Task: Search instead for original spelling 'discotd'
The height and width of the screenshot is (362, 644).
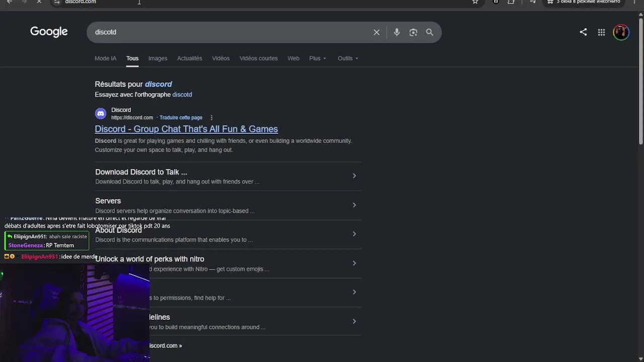Action: tap(182, 95)
